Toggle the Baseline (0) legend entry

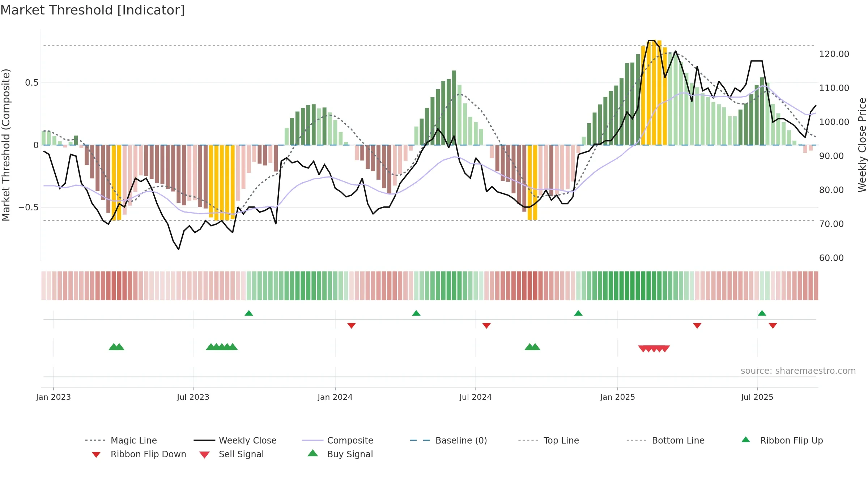coord(448,440)
